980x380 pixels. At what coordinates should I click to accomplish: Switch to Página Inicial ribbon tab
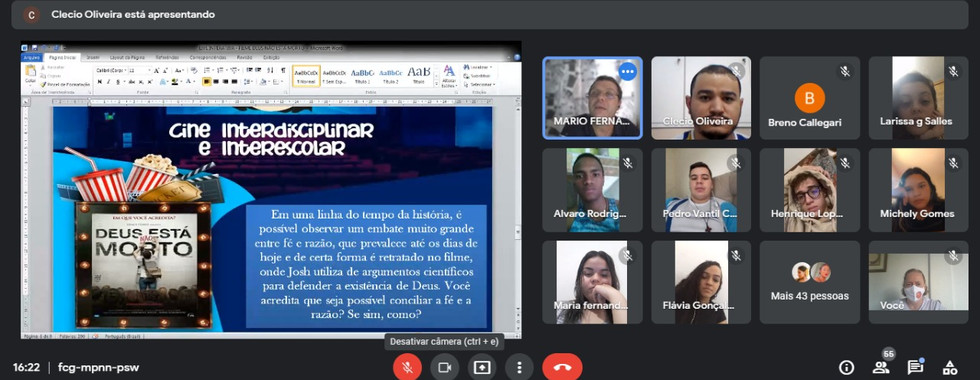62,58
